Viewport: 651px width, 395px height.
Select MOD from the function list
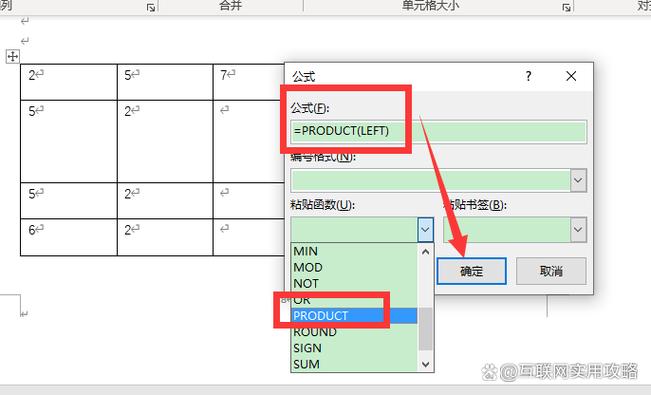355,267
